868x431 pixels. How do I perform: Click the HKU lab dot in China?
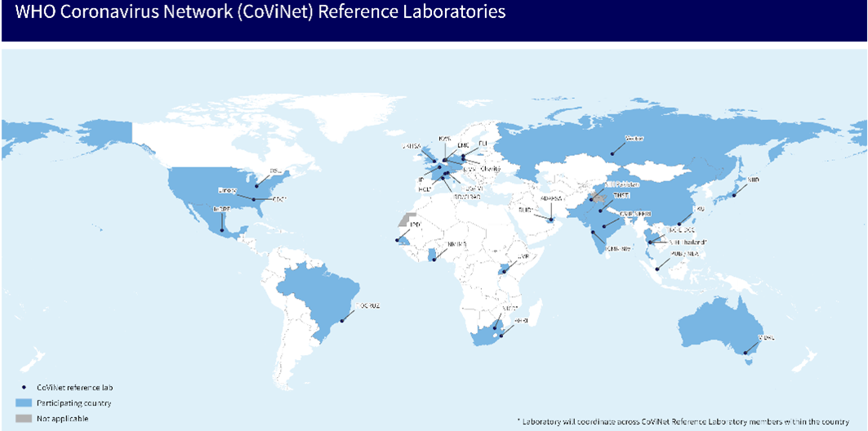coord(680,224)
